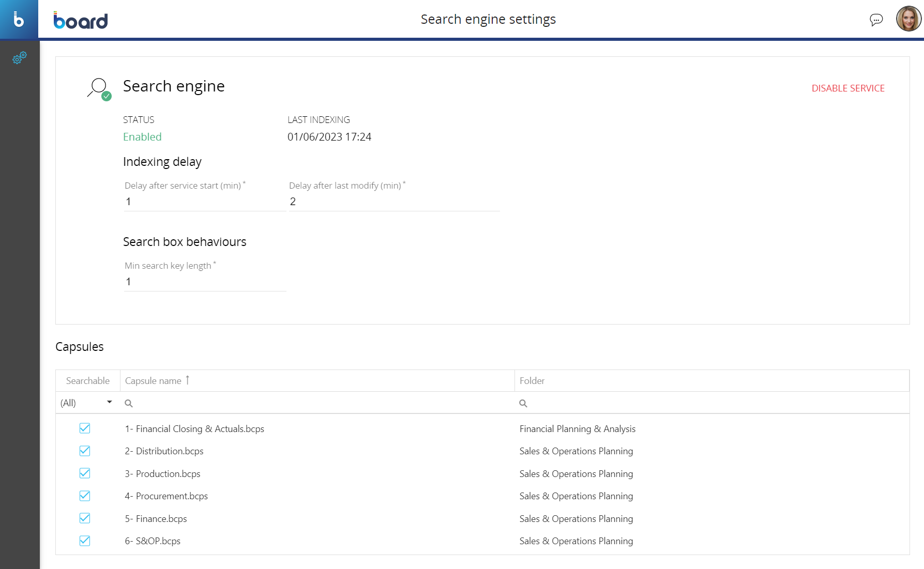
Task: Click the Board 'b' logo icon
Action: (x=19, y=19)
